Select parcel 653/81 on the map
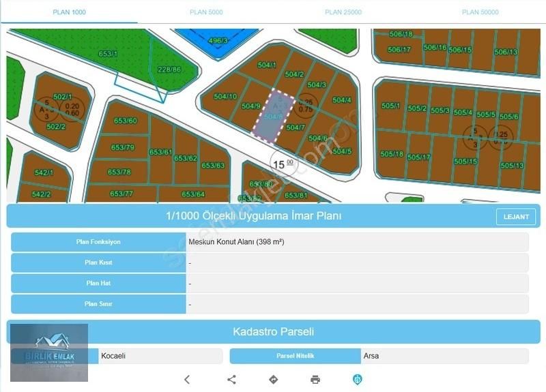Viewport: 546px width, 392px height. [x=296, y=196]
